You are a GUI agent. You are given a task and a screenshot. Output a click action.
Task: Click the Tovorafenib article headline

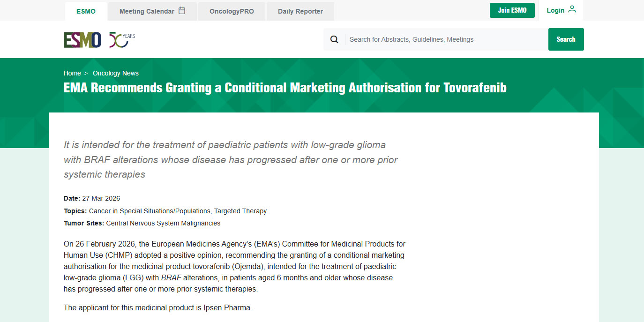tap(285, 88)
